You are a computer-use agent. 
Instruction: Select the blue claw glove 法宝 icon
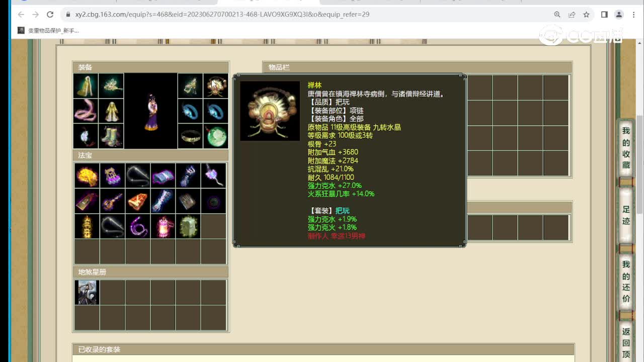188,175
